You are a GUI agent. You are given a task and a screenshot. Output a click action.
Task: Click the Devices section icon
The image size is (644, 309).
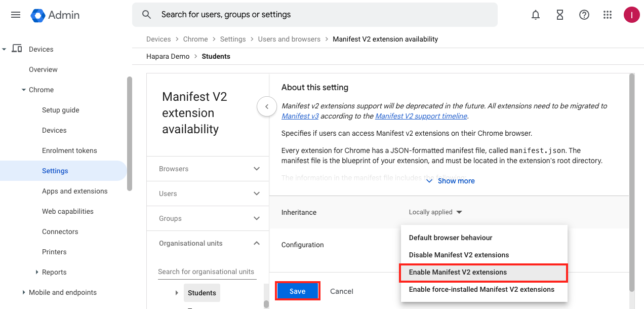(x=17, y=49)
